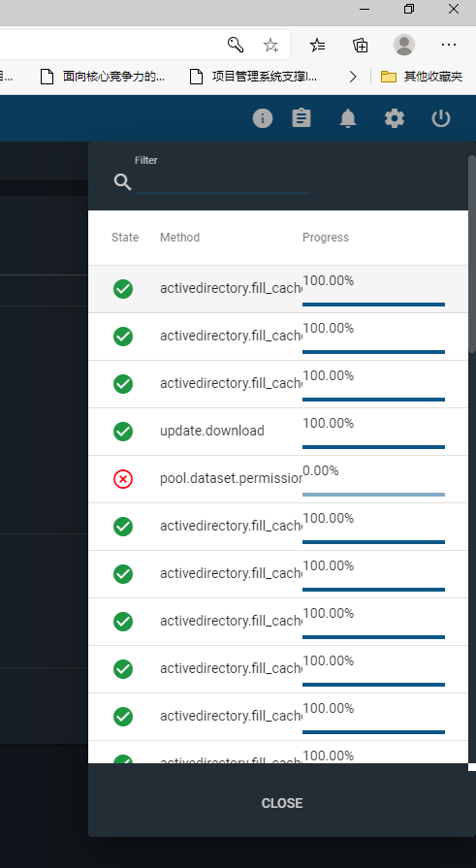Click the power icon in top bar

(441, 118)
